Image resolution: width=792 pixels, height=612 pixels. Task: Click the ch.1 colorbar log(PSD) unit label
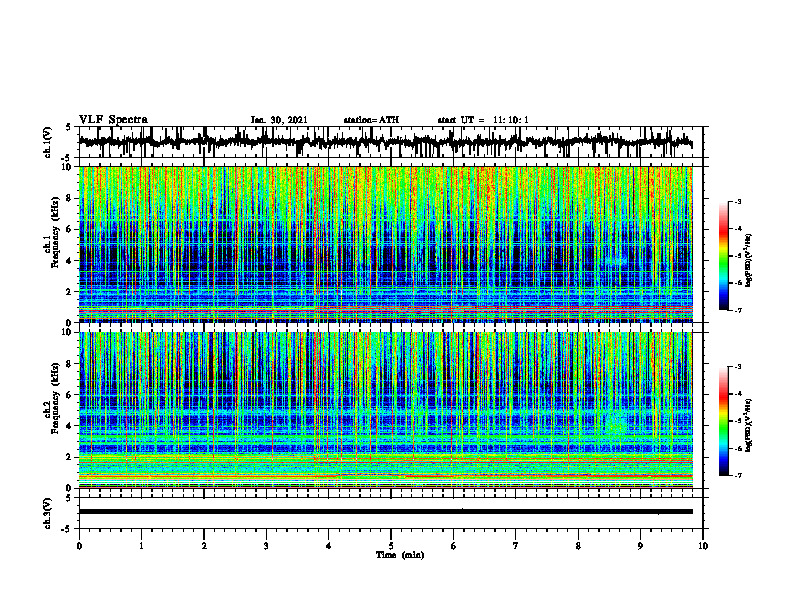tap(748, 260)
